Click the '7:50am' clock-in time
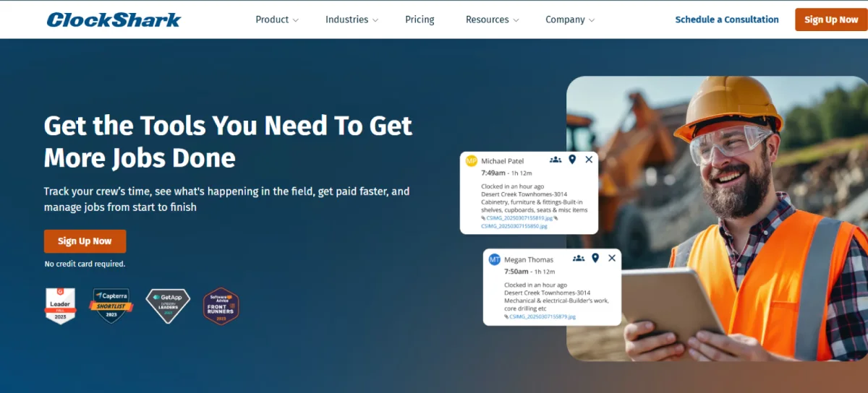This screenshot has width=868, height=393. pyautogui.click(x=517, y=272)
